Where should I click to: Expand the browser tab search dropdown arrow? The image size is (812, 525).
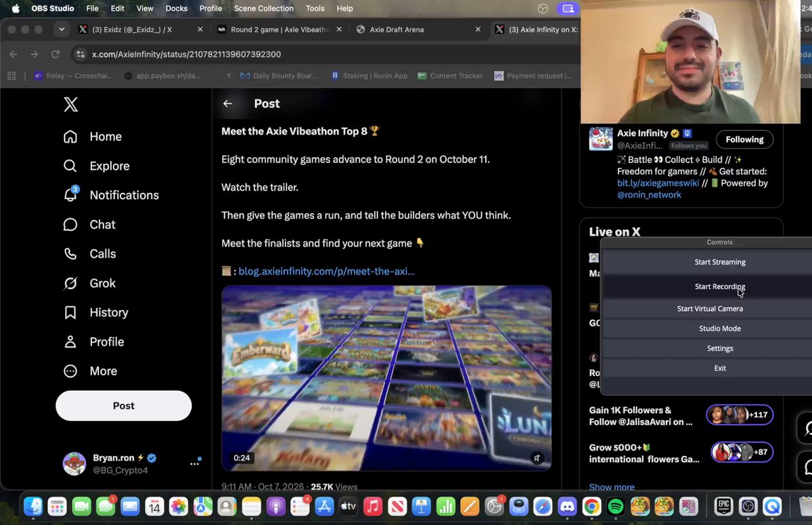tap(62, 29)
